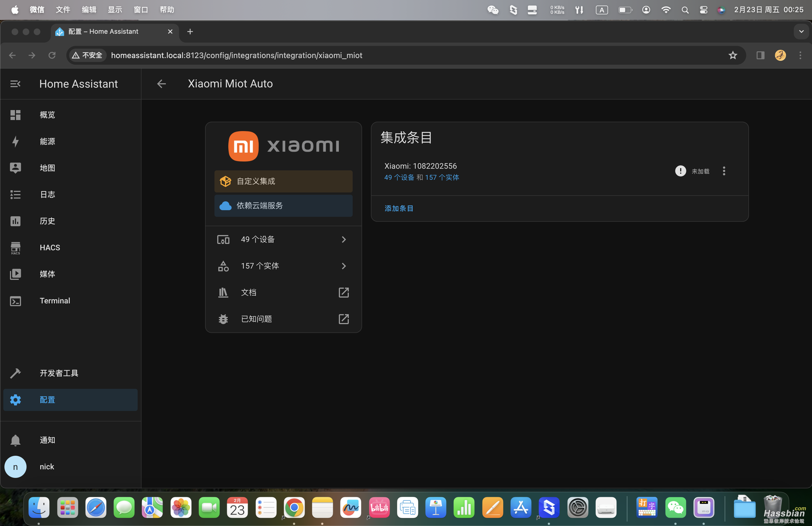Open WeChat status icon in menu bar
Screen dimensions: 812x526
[x=493, y=10]
